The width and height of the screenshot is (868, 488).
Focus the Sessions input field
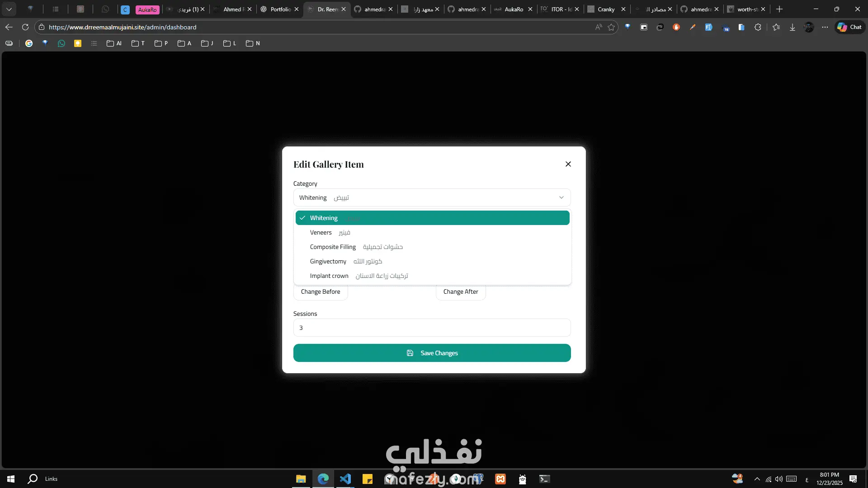pos(432,328)
